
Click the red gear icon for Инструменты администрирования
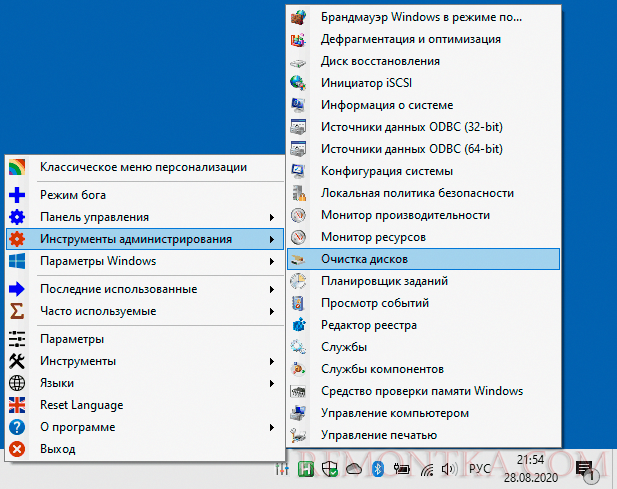(x=17, y=239)
